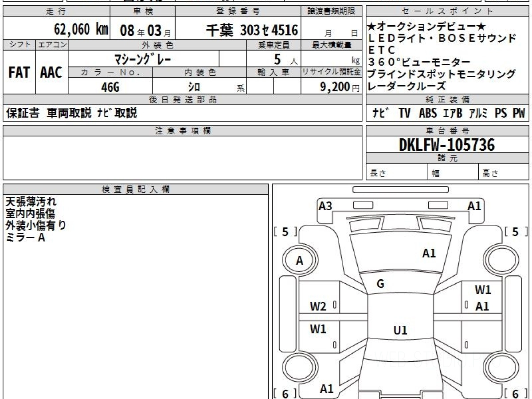Click the W2 mark on the door
This screenshot has width=532, height=399.
point(318,306)
